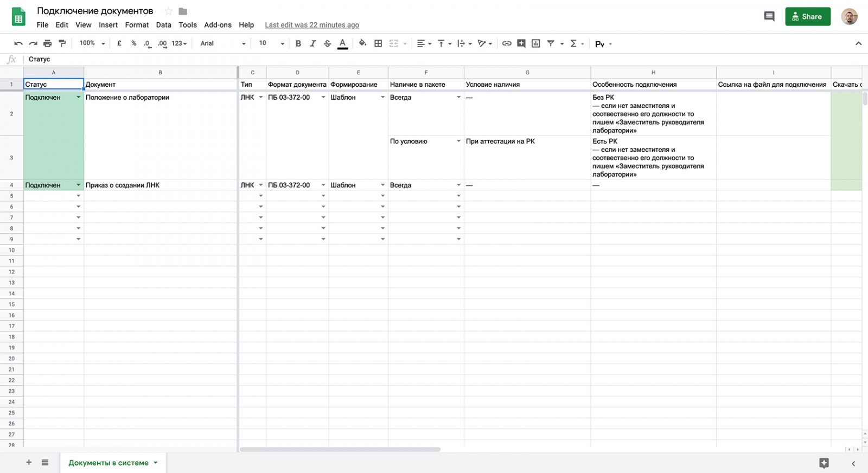This screenshot has width=868, height=473.
Task: Open the filter views dropdown arrow
Action: 562,43
